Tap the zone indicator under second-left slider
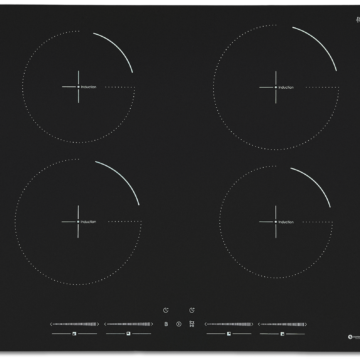The width and height of the screenshot is (360, 360). tap(128, 333)
